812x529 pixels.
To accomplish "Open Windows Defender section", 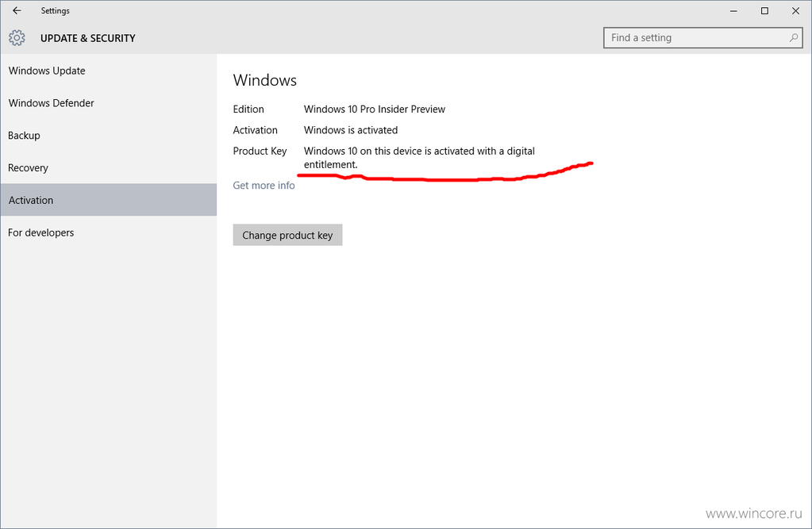I will click(x=108, y=103).
